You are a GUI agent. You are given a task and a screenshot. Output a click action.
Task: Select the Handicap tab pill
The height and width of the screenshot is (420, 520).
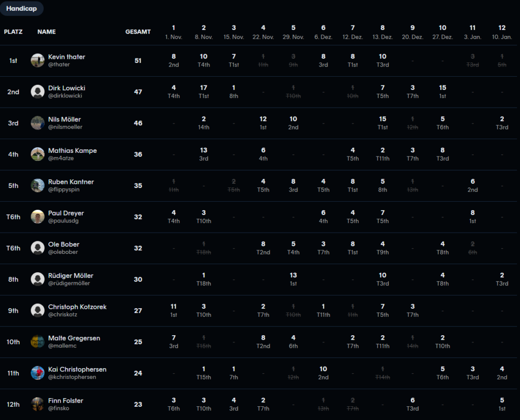(22, 9)
